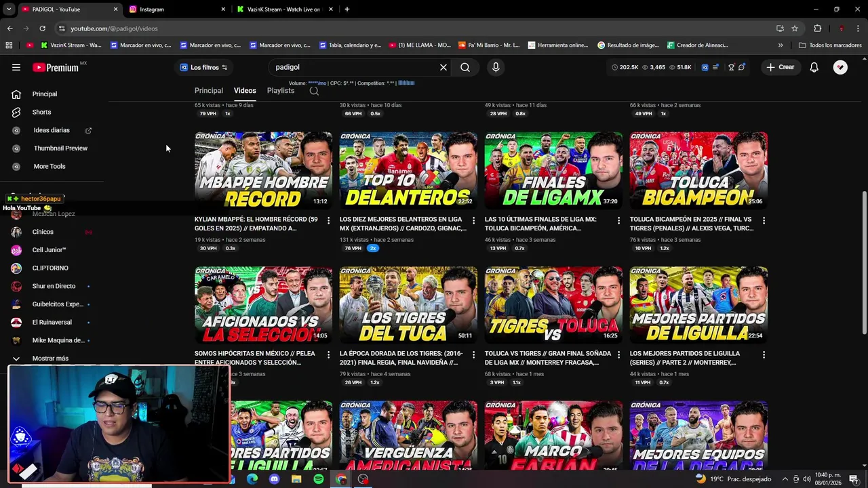The height and width of the screenshot is (488, 868).
Task: Open the vidIQ trophy icon
Action: [731, 67]
